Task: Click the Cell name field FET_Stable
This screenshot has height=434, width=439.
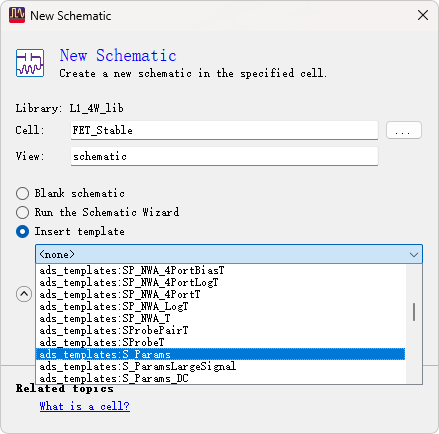Action: point(224,130)
